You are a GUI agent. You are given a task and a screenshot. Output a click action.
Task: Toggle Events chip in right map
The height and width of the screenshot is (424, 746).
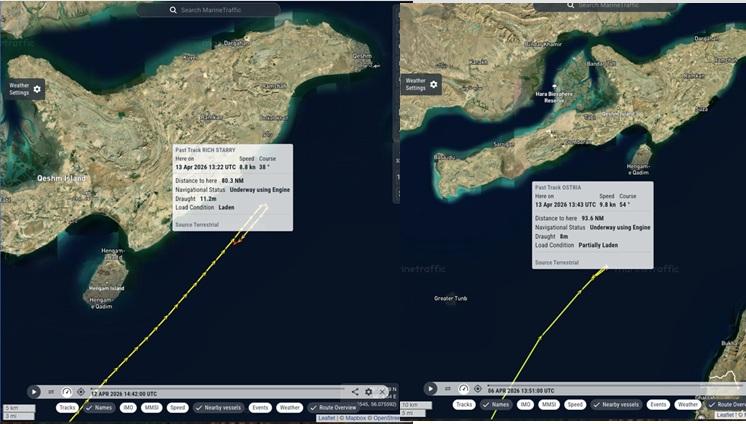click(658, 404)
